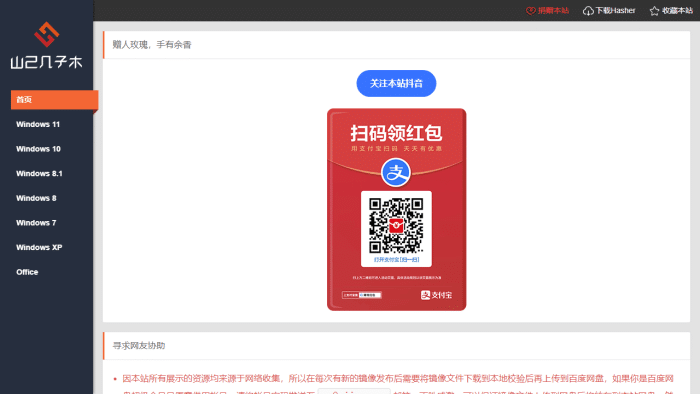The width and height of the screenshot is (700, 394).
Task: Click the red heart donate icon
Action: (x=530, y=11)
